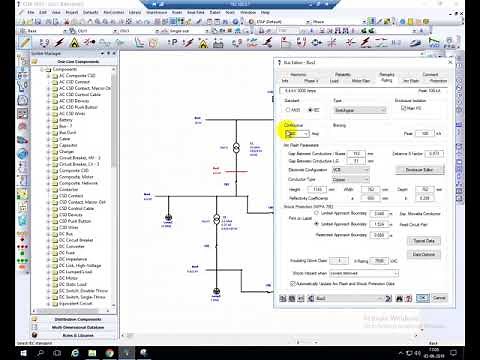Click the Insulating Glove Class field

[339, 261]
